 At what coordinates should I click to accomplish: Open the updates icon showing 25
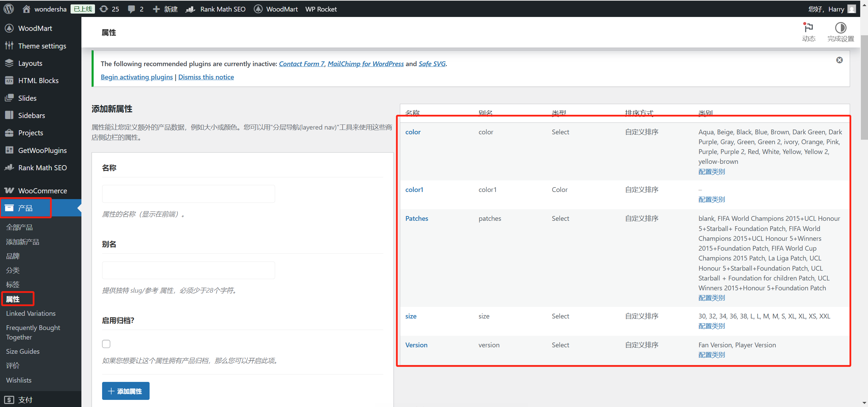pyautogui.click(x=104, y=9)
